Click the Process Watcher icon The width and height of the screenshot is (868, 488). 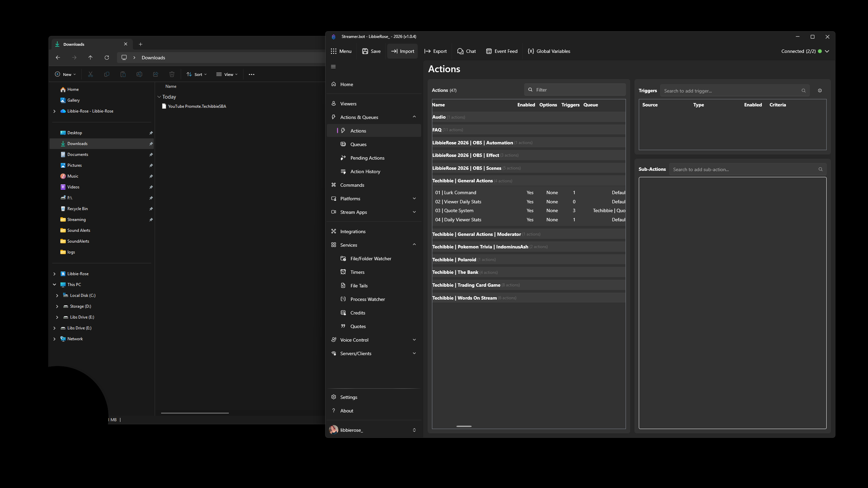tap(343, 299)
